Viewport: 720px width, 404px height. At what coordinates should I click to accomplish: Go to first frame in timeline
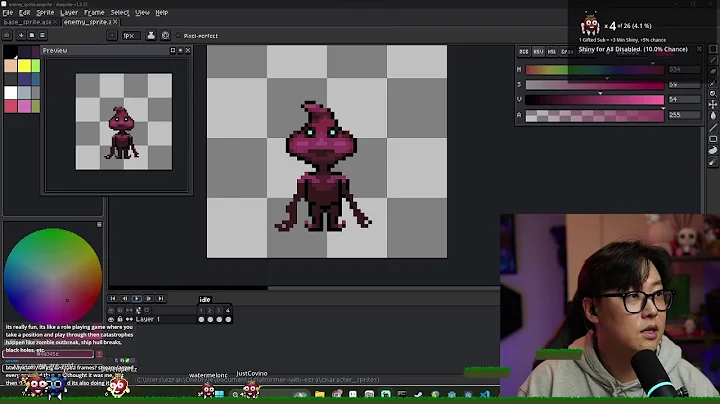tap(112, 298)
